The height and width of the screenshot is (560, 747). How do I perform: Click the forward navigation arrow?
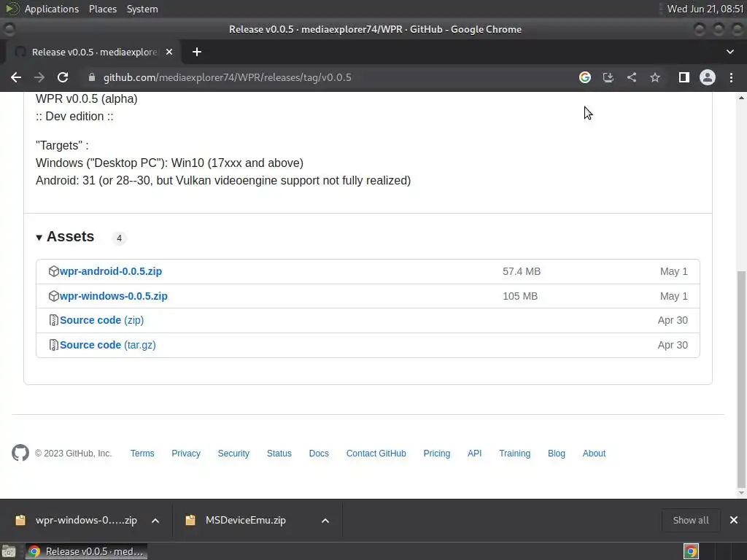pos(39,77)
